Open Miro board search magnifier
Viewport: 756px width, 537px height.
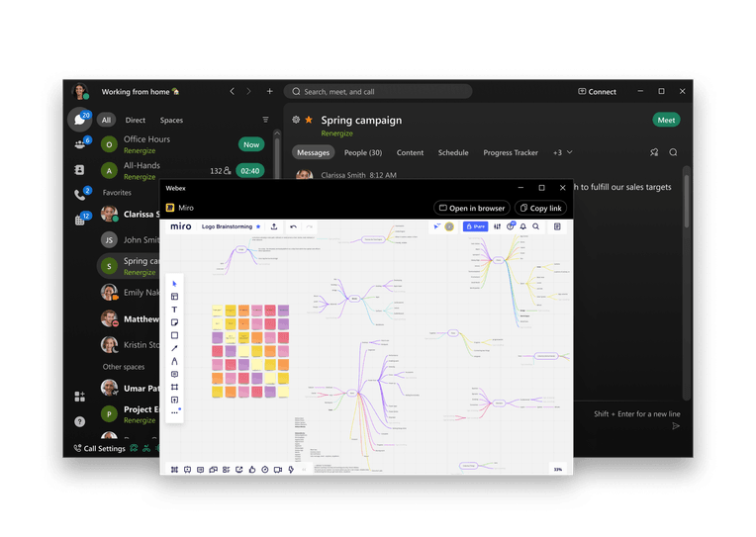[x=535, y=226]
